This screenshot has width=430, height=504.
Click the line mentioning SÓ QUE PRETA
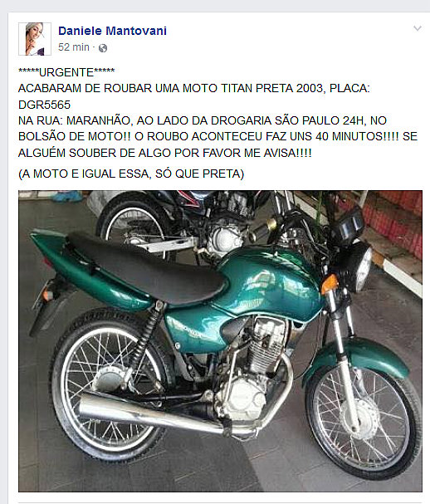131,174
